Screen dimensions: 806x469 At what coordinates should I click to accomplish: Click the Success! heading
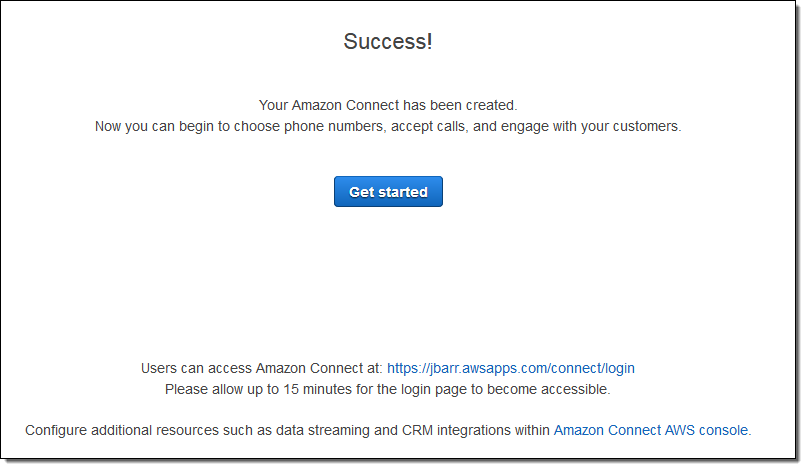[x=388, y=42]
